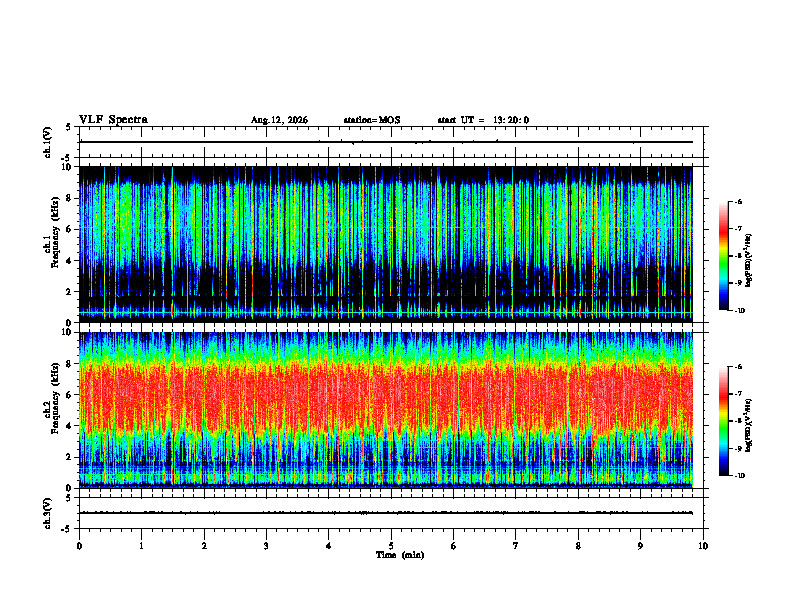Click the ch.1(V) y-axis label
Viewport: 792px width, 612px height.
tap(48, 142)
